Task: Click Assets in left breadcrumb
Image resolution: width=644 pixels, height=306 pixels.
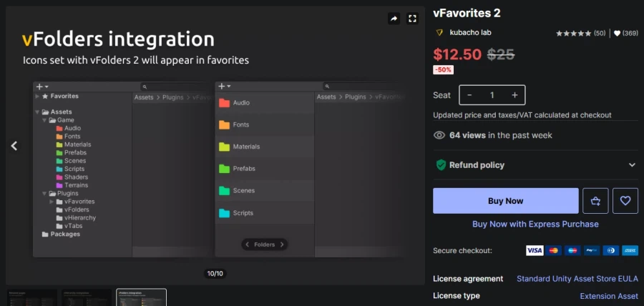Action: click(144, 97)
